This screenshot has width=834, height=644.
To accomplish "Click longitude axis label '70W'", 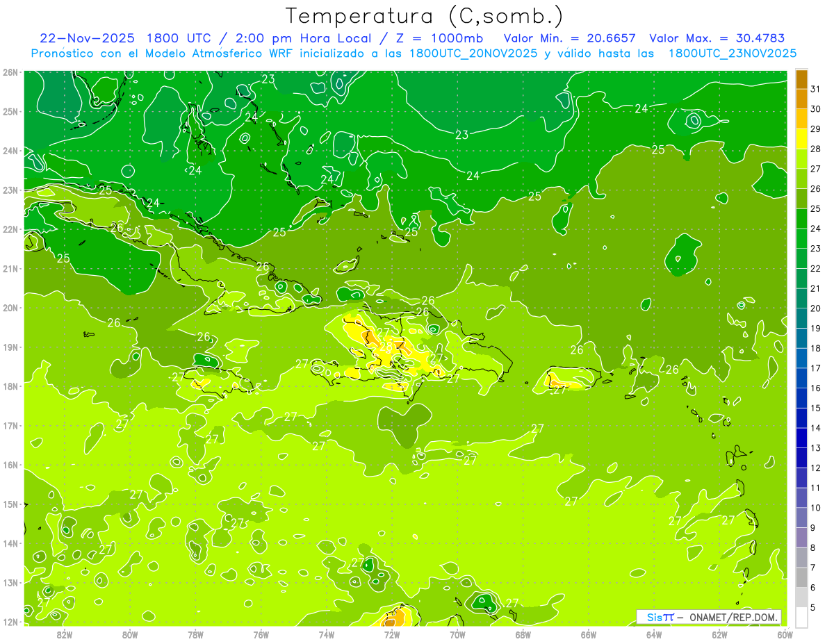I will pyautogui.click(x=457, y=634).
